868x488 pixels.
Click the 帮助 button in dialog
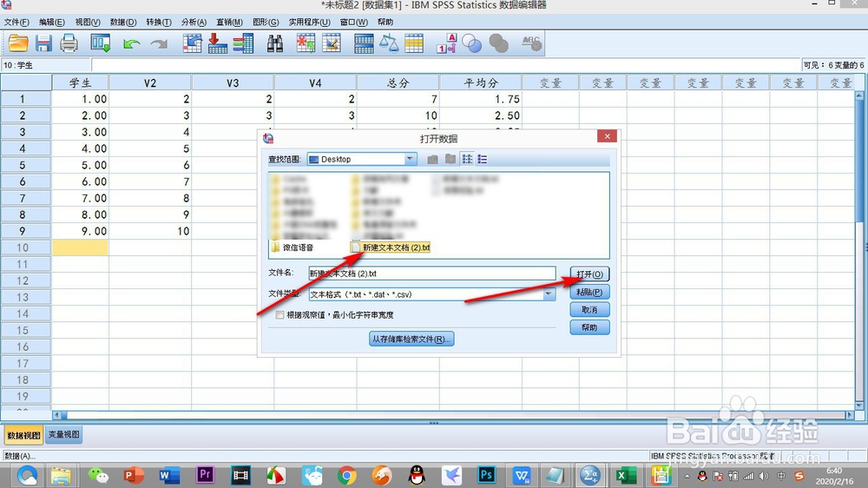pyautogui.click(x=589, y=327)
